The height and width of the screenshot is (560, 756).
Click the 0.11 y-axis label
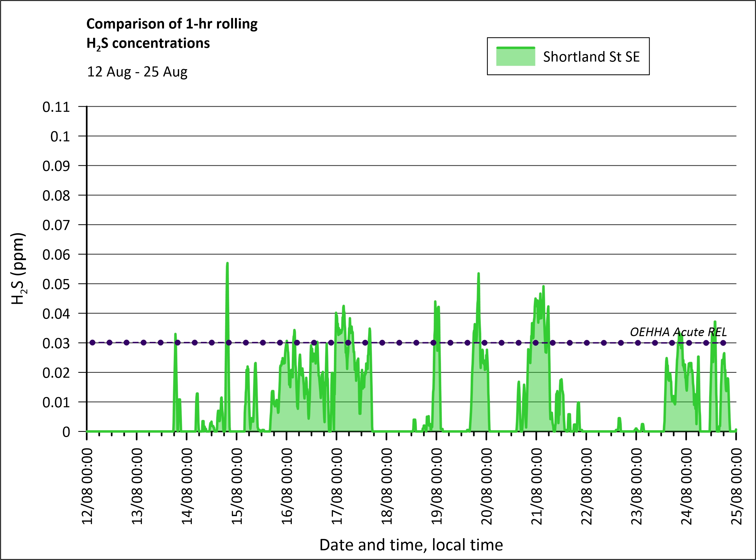click(56, 107)
